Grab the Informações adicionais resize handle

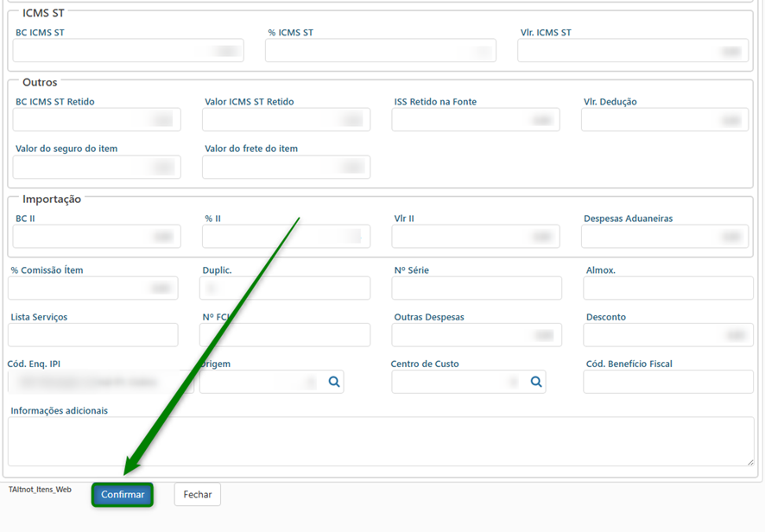pyautogui.click(x=749, y=461)
